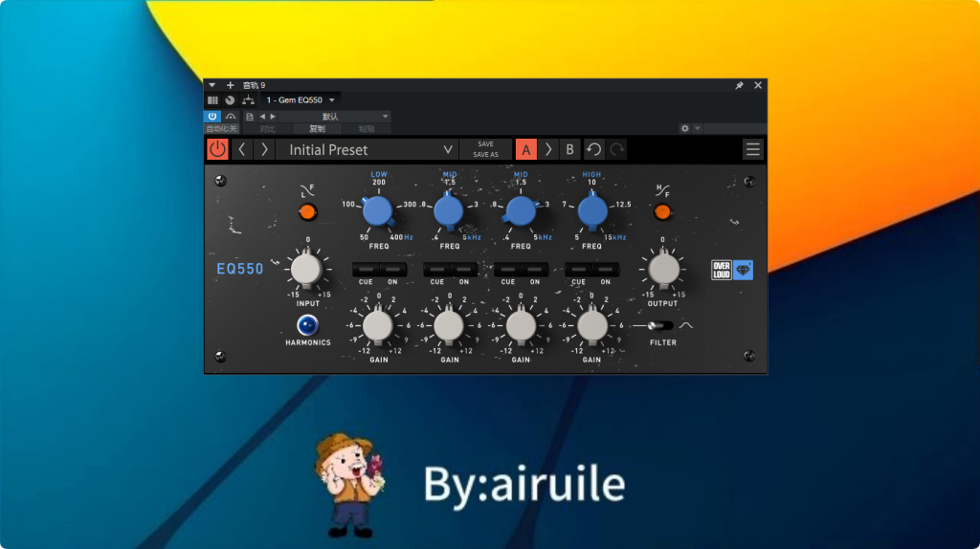This screenshot has height=549, width=980.
Task: Click the bars view icon in host toolbar
Action: pos(212,99)
